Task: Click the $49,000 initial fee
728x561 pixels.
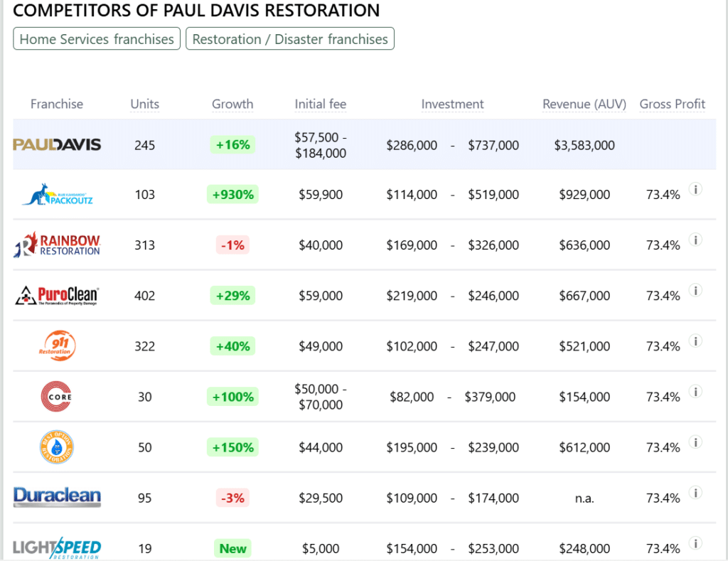Action: coord(321,346)
